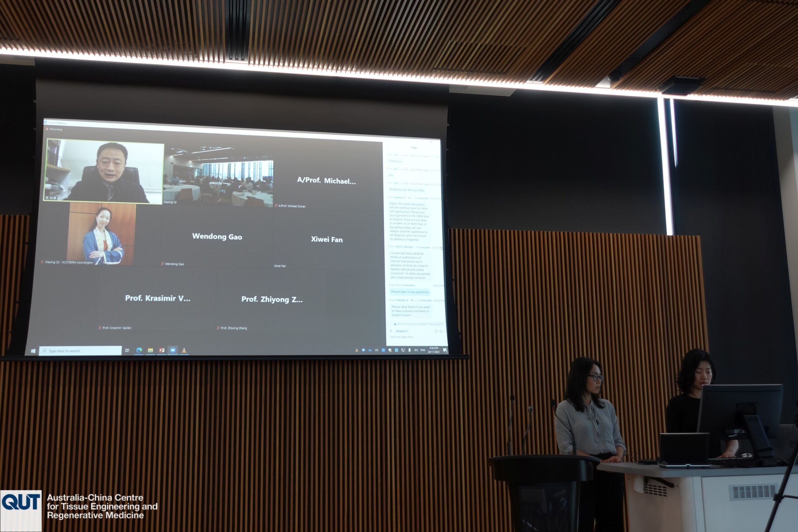Click the 4:56 PM clock in taskbar
The image size is (798, 532).
434,350
